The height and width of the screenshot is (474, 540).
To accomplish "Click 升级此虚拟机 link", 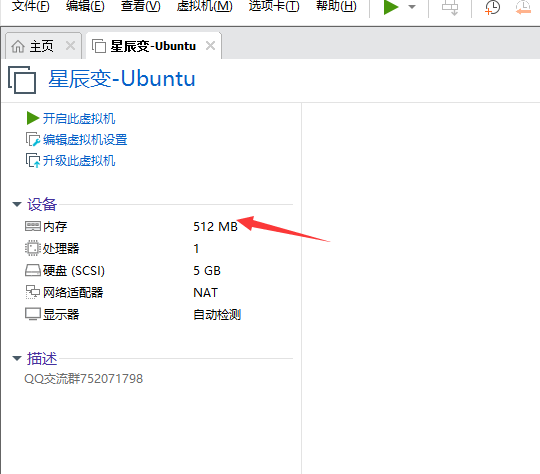I will point(79,161).
